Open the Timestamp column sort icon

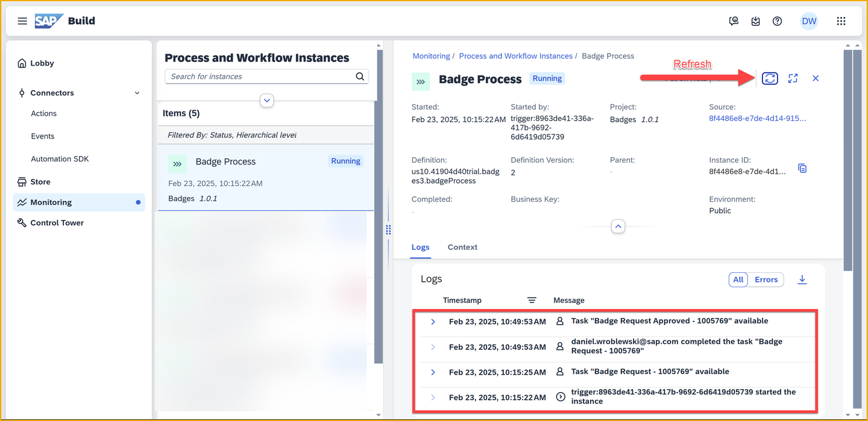click(532, 300)
